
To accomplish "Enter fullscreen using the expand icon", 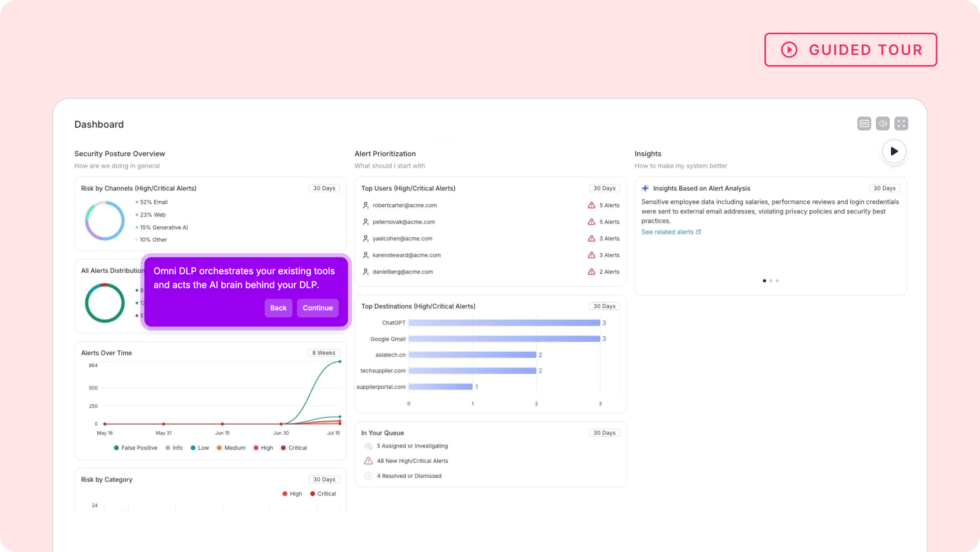I will pos(902,123).
